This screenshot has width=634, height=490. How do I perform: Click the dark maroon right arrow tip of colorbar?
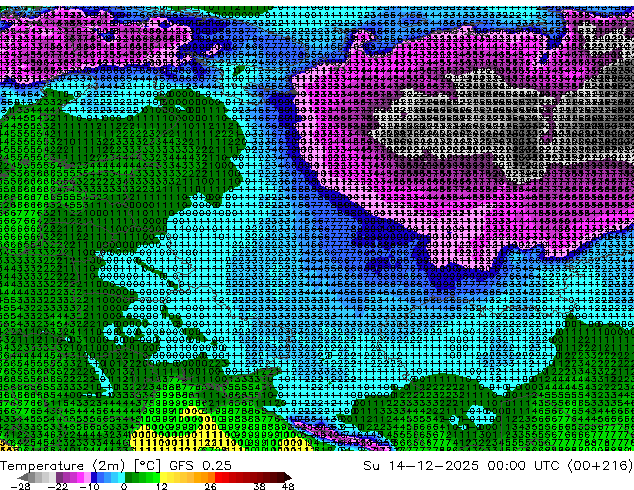click(x=288, y=477)
